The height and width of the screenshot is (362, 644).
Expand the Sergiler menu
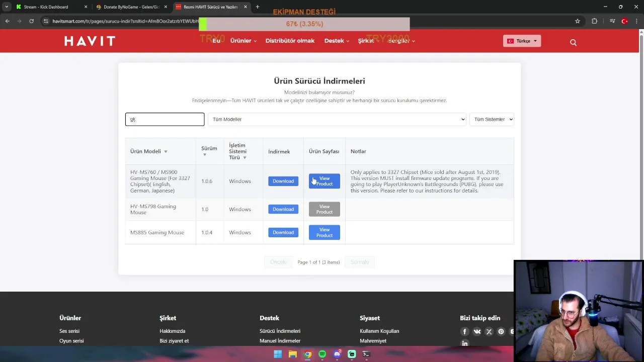click(401, 41)
